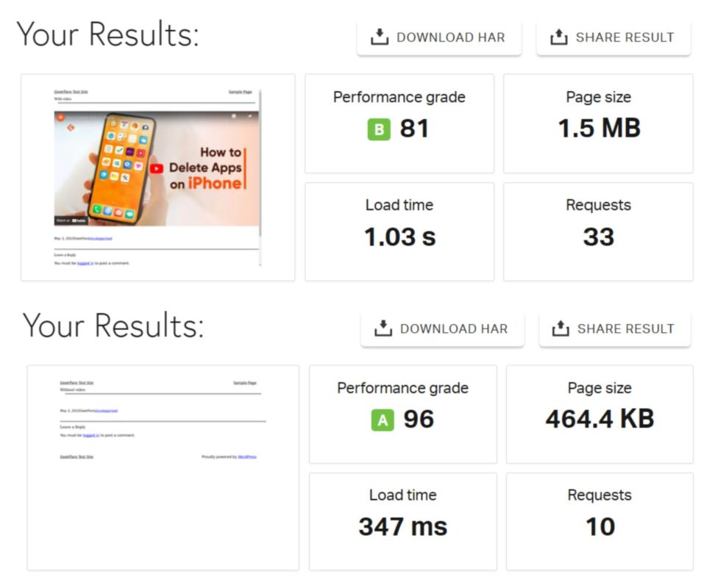Screen dimensions: 715x588
Task: Select the bottom SHARE RESULT text label
Action: (x=625, y=329)
